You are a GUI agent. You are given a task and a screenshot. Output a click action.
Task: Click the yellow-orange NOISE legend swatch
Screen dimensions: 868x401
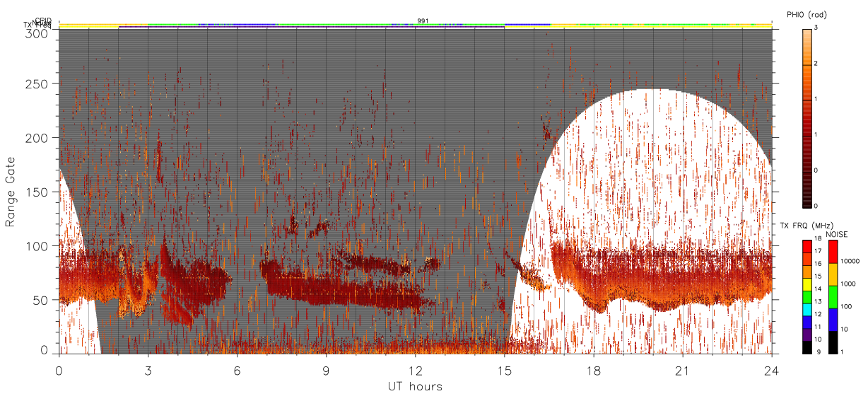point(833,274)
